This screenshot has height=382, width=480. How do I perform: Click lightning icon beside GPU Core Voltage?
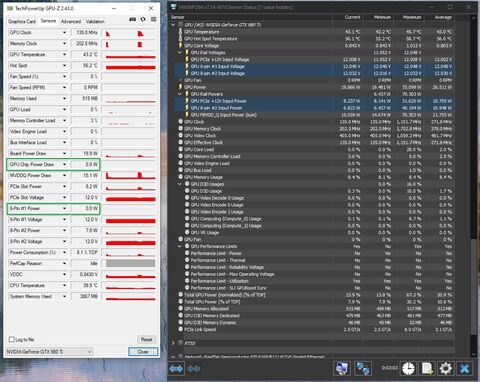coord(180,45)
